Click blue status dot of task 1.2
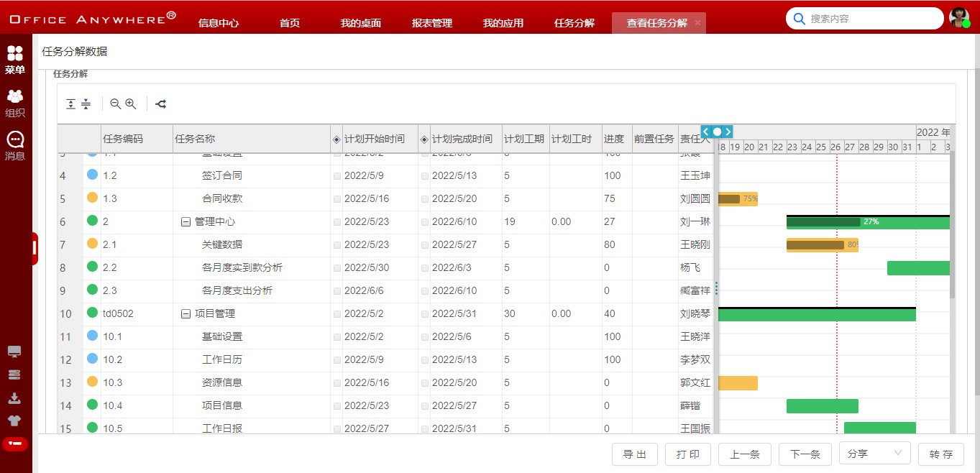This screenshot has height=473, width=980. coord(92,175)
